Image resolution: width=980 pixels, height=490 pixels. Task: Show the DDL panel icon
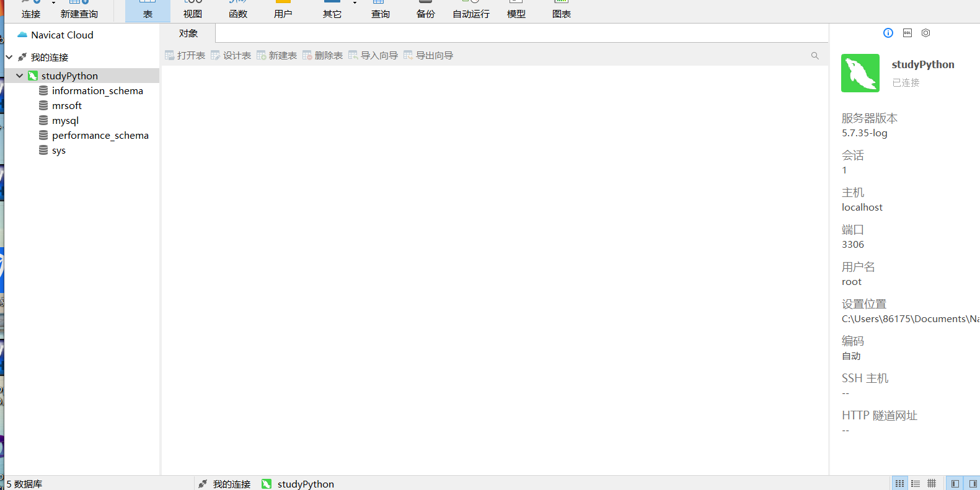point(907,33)
